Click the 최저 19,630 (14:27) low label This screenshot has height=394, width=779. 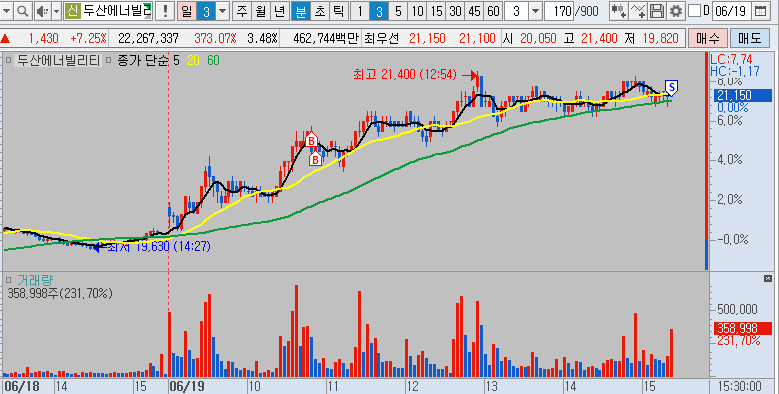[x=158, y=246]
